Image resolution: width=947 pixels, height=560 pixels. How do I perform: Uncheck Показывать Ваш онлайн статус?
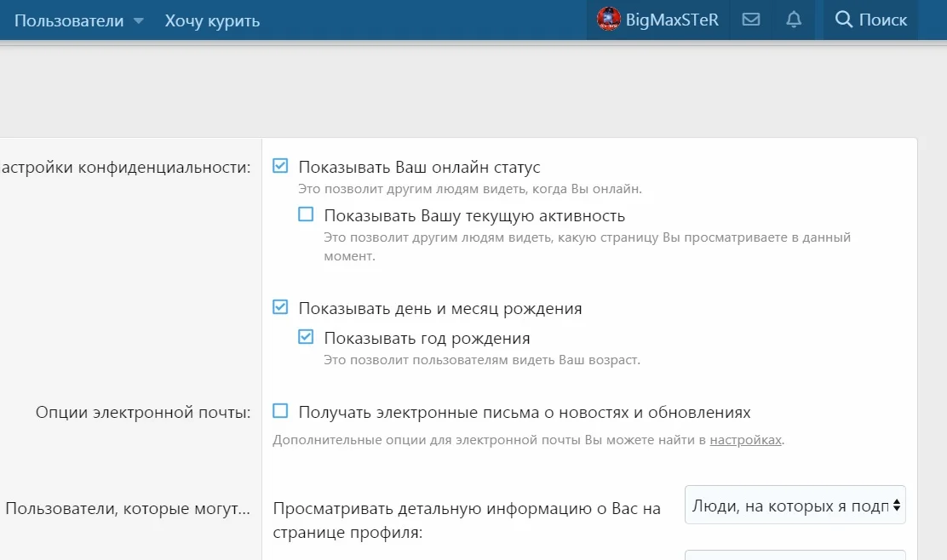coord(280,167)
